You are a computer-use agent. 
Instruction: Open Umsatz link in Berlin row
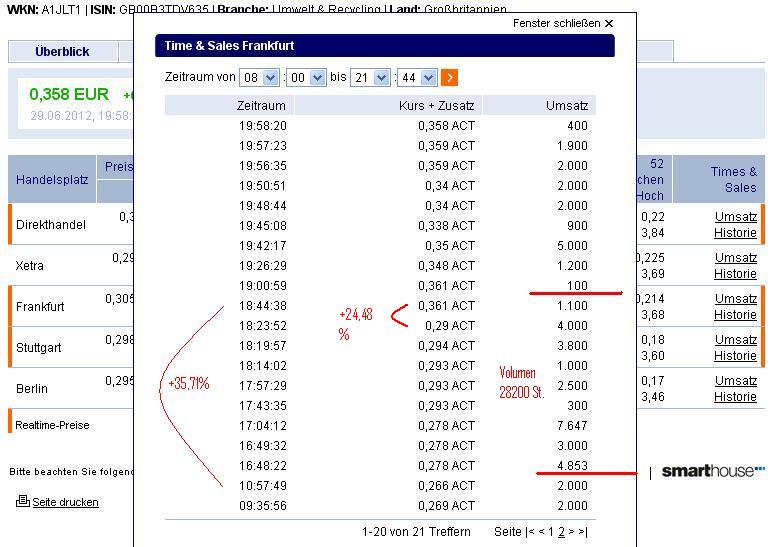(735, 381)
